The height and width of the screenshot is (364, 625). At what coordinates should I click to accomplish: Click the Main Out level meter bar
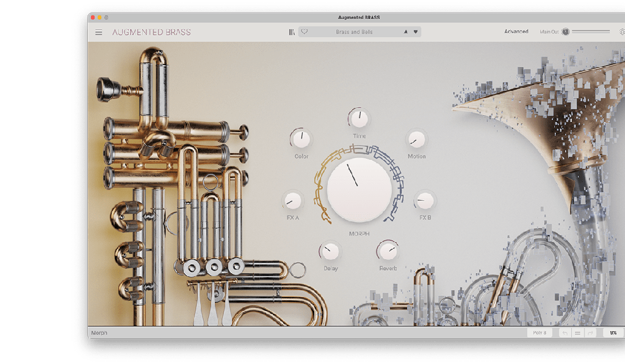[591, 32]
